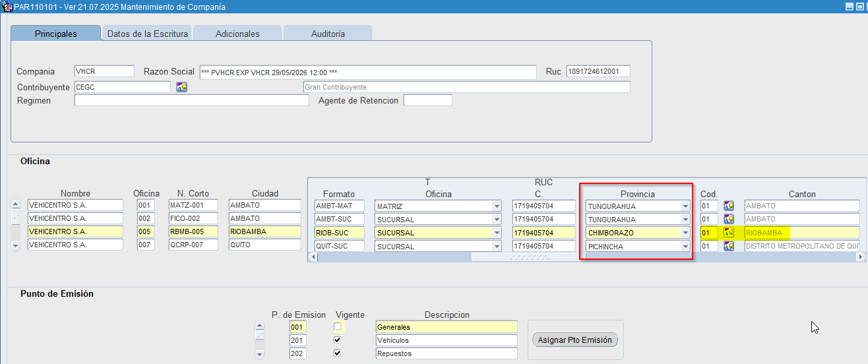Viewport: 868px width, 364px height.
Task: Click Formato field AMBT-SUC
Action: 340,219
